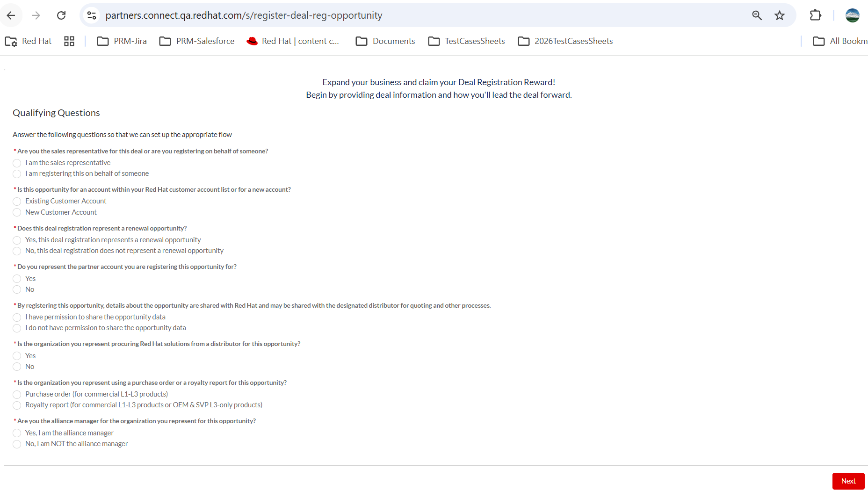The image size is (868, 491).
Task: Click the browser forward arrow
Action: [36, 15]
